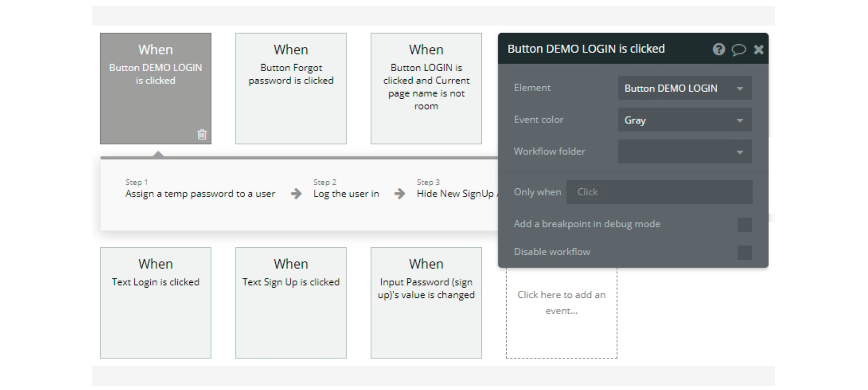Close the Button DEMO LOGIN property panel
The image size is (868, 390).
click(x=758, y=49)
